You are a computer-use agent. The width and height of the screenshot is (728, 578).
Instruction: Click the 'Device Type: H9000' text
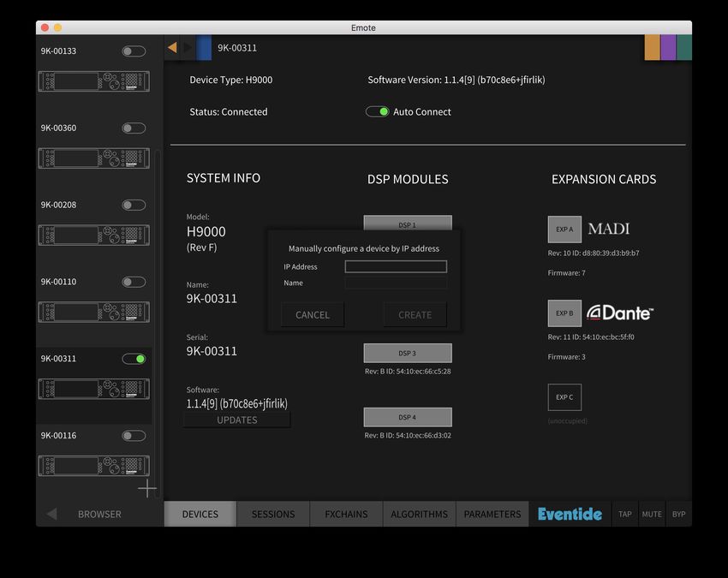tap(230, 80)
